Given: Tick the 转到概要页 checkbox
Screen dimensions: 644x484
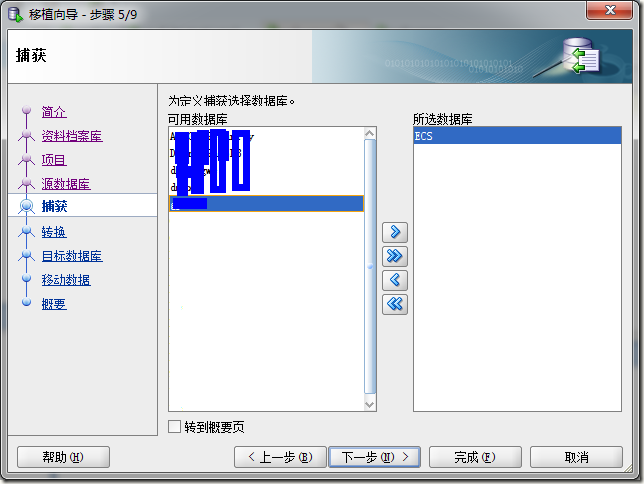Looking at the screenshot, I should (175, 426).
